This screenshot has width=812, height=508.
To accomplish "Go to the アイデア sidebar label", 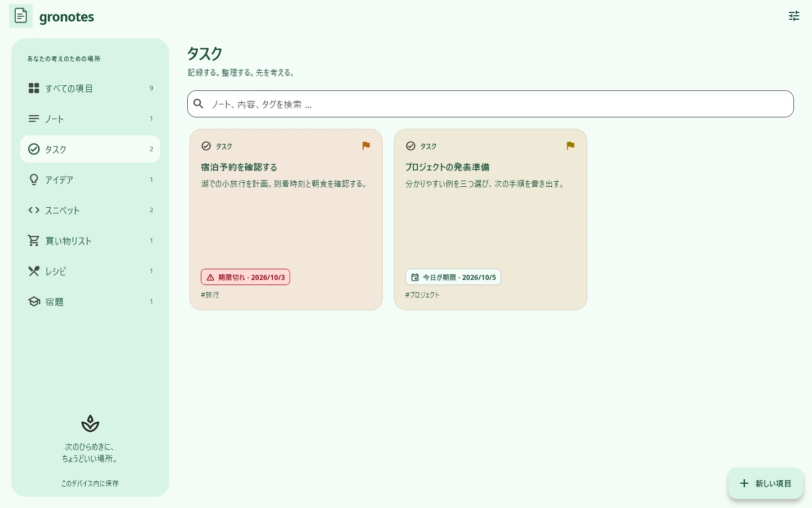I will coord(59,179).
